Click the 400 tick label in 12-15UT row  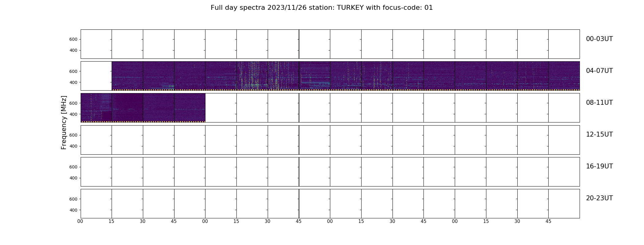(x=73, y=146)
